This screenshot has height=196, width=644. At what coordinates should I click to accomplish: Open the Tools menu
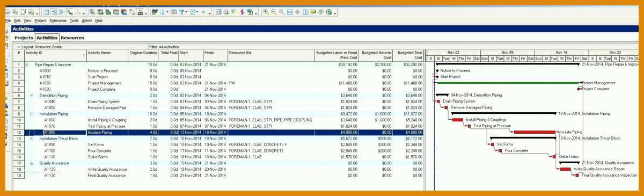click(x=74, y=20)
